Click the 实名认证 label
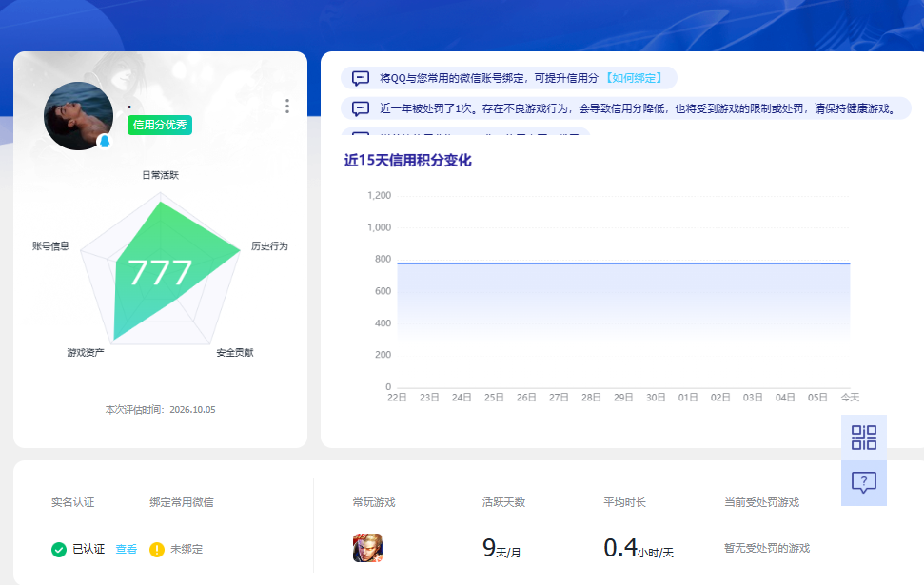924x585 pixels. 72,502
